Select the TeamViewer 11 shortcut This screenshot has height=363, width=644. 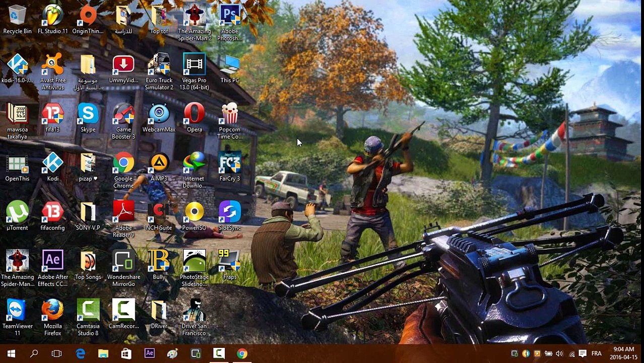[x=17, y=318]
